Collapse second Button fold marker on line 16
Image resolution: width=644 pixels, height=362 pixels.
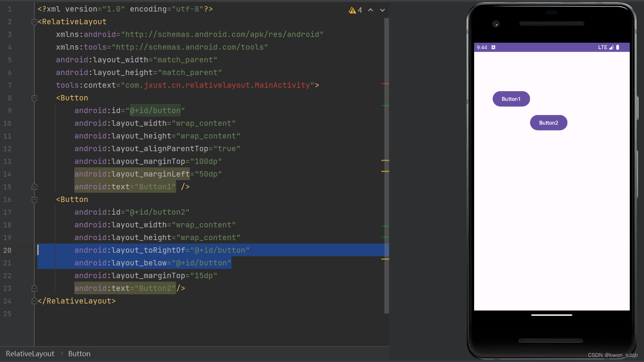click(x=34, y=200)
